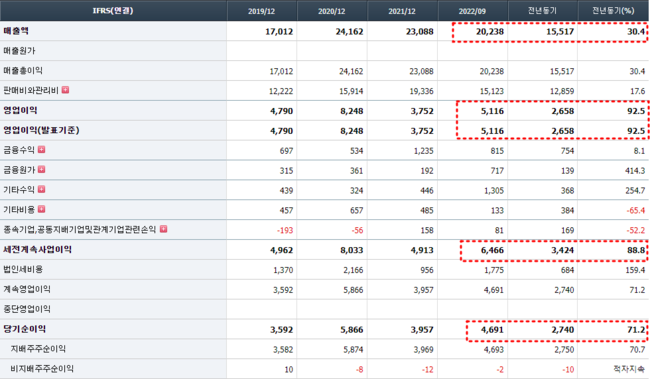
Task: Click the 비지배주주순이익 row label
Action: pyautogui.click(x=42, y=369)
